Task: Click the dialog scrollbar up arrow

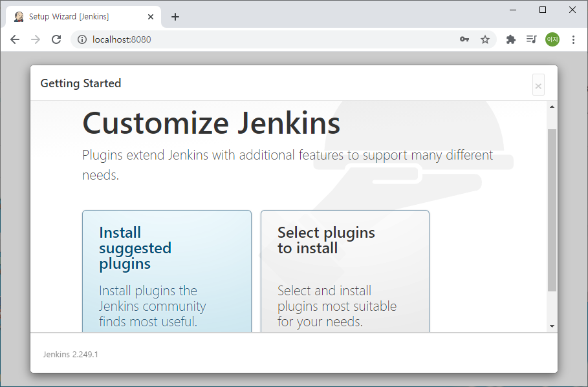Action: click(552, 107)
